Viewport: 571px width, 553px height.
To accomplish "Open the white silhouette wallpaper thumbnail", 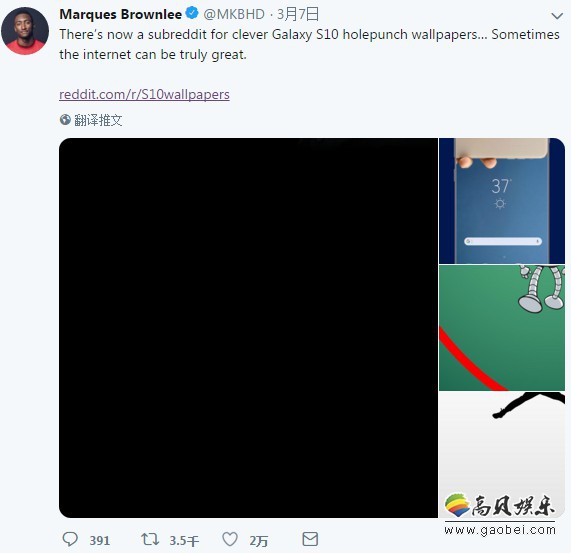I will tap(502, 455).
